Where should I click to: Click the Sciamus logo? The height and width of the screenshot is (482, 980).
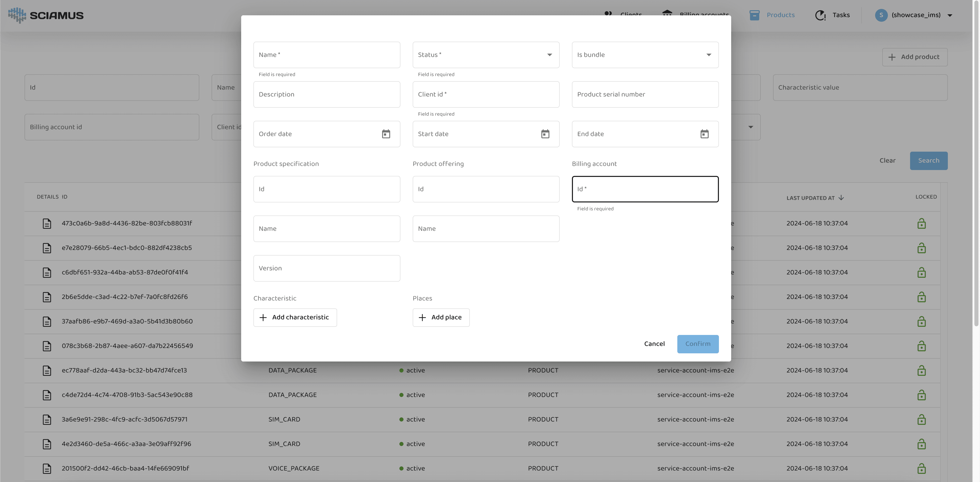click(46, 15)
